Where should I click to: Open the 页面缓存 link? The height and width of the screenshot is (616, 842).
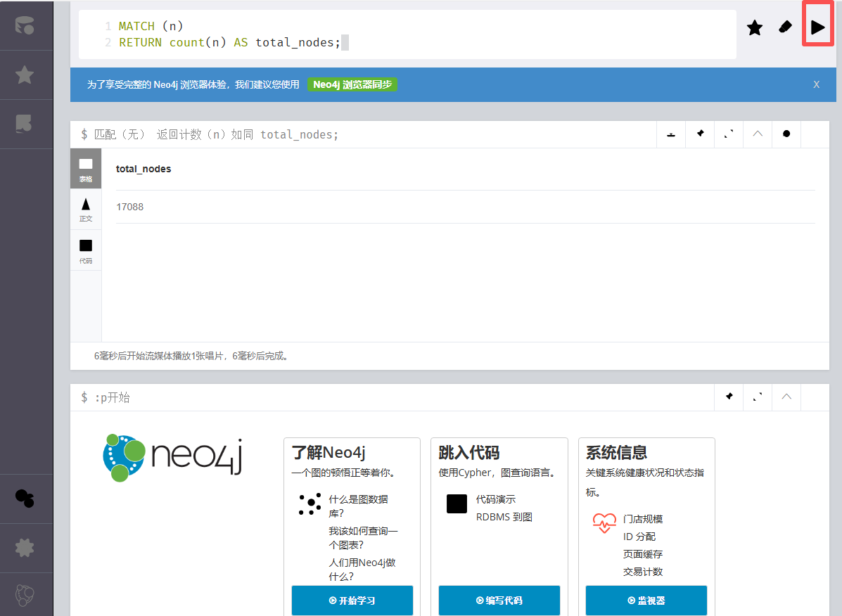[x=643, y=554]
